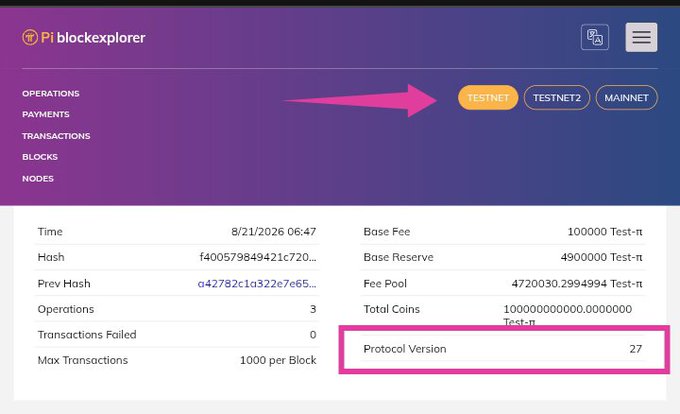Click the Hash row label
The image size is (680, 414).
[51, 257]
